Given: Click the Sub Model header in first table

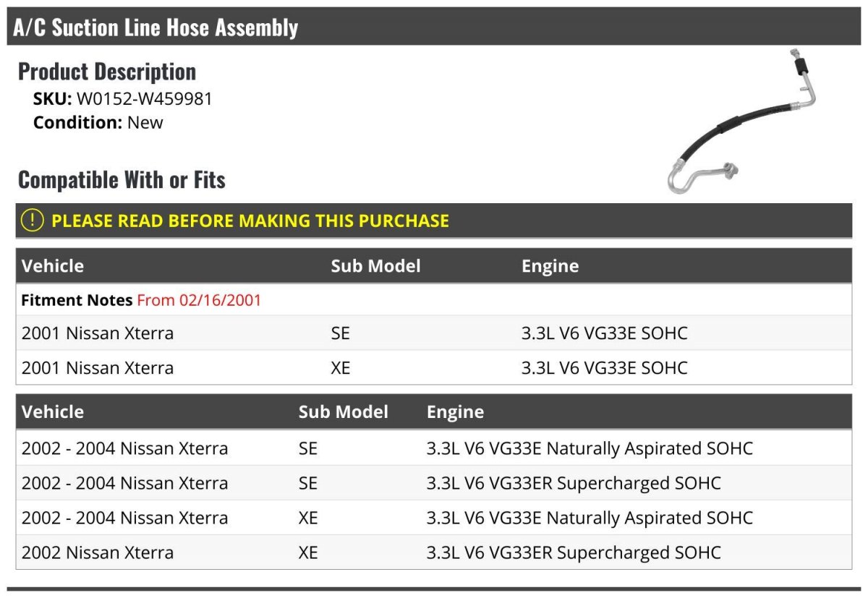Looking at the screenshot, I should click(x=375, y=265).
